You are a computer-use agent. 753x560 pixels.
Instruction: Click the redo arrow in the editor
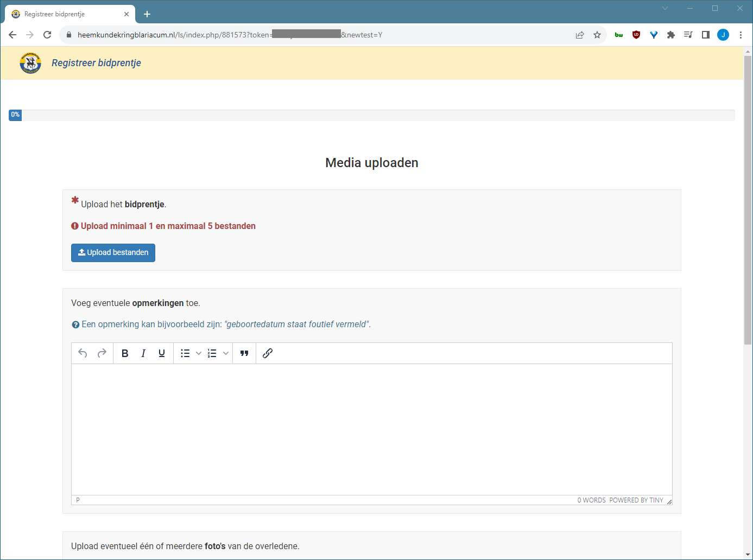[102, 353]
